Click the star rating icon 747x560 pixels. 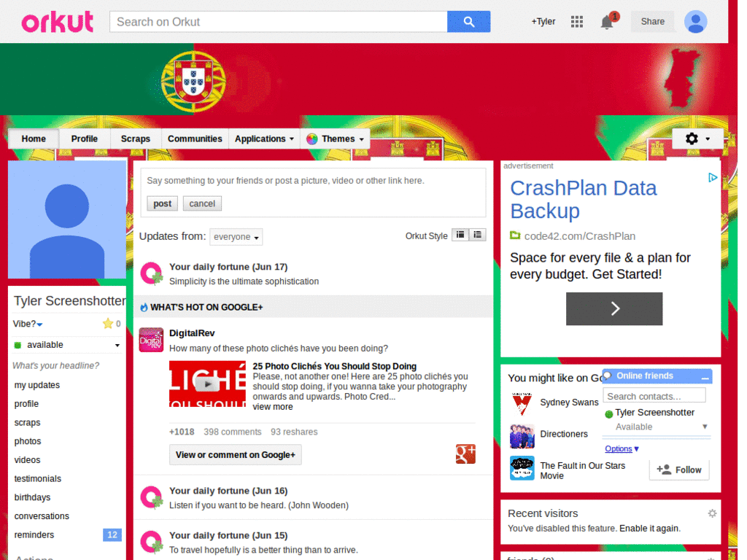pos(108,324)
